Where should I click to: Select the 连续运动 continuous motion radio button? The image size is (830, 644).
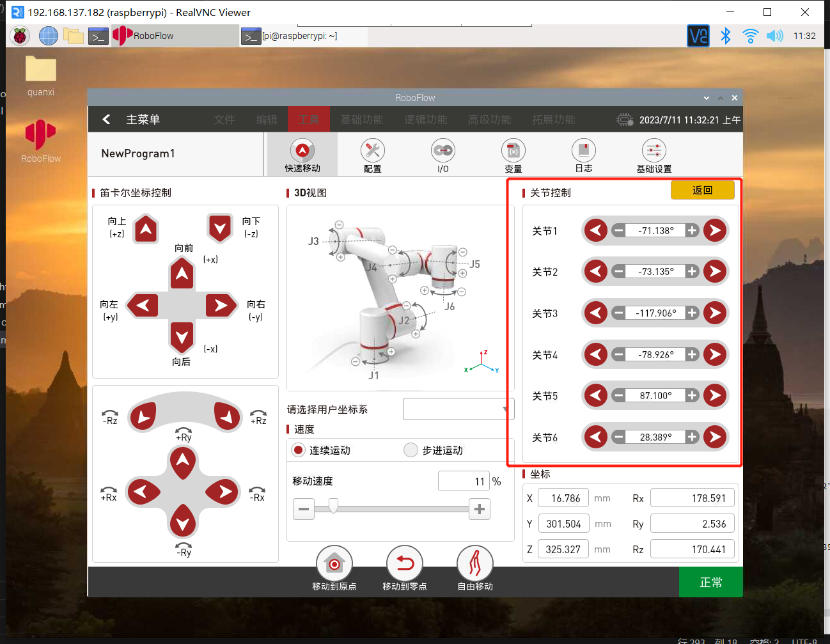pos(298,450)
